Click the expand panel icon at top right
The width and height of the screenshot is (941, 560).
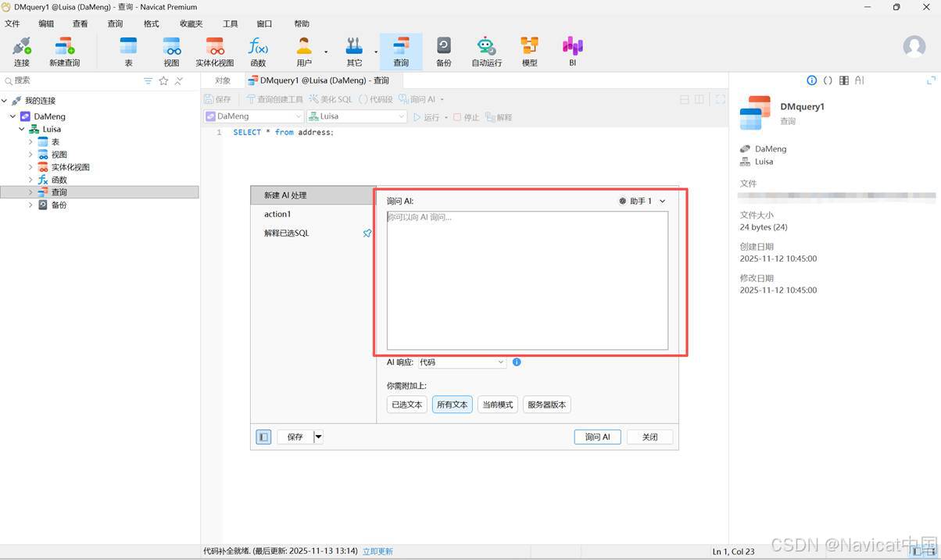pos(931,80)
